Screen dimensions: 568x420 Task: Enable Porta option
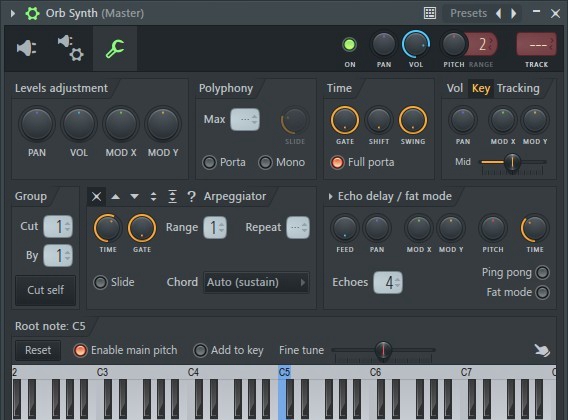[x=209, y=162]
